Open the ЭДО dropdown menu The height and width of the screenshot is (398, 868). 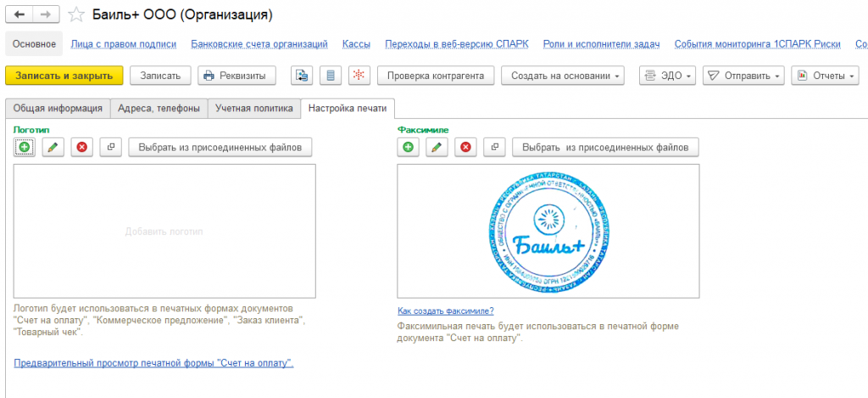[668, 76]
